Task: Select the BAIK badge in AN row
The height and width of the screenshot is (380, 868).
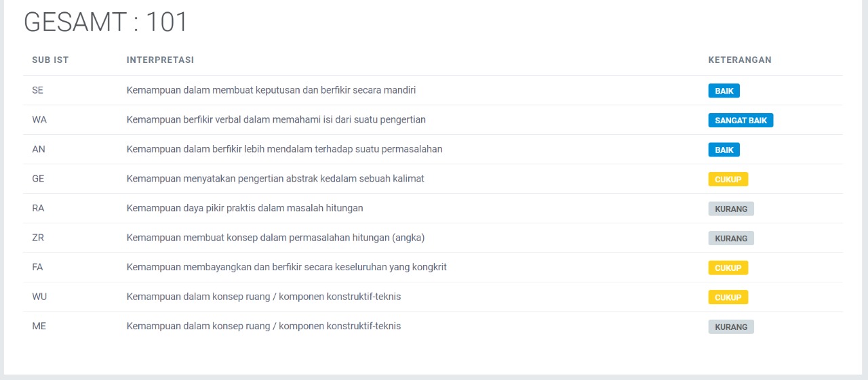Action: [724, 150]
